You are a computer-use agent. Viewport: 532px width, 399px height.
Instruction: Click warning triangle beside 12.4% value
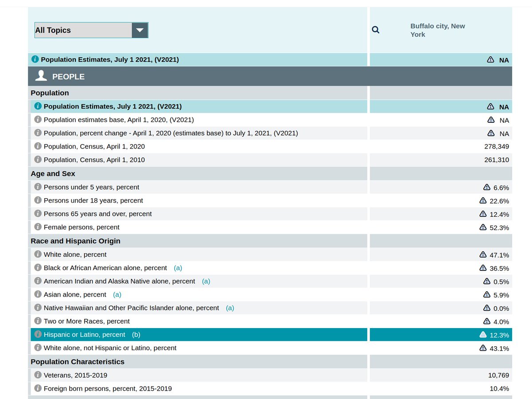pyautogui.click(x=483, y=214)
